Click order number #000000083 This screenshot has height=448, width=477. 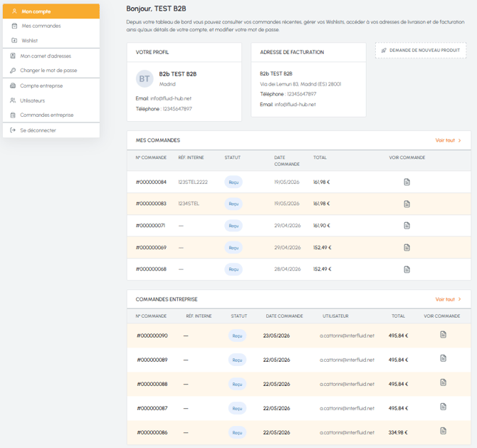click(151, 203)
